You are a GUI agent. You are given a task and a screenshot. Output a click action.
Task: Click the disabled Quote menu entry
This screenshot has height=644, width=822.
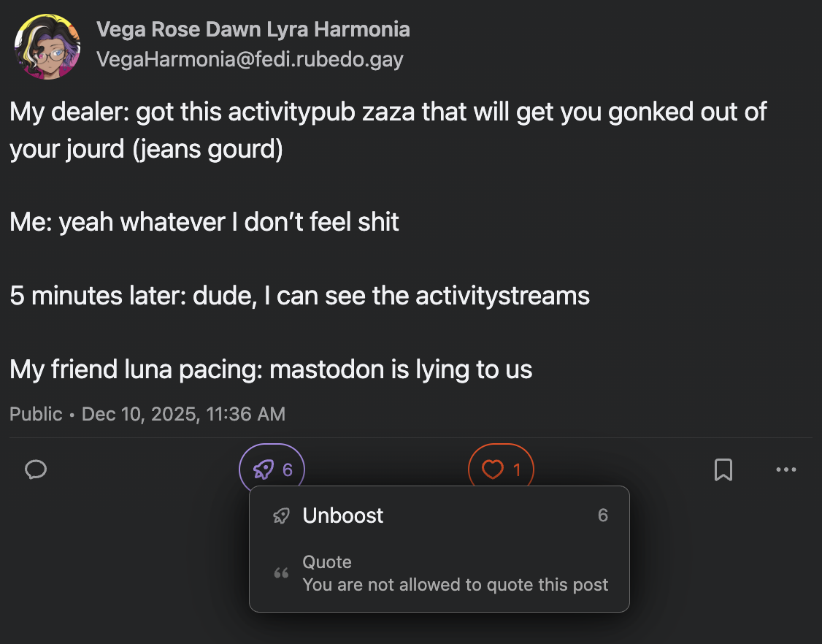coord(327,562)
